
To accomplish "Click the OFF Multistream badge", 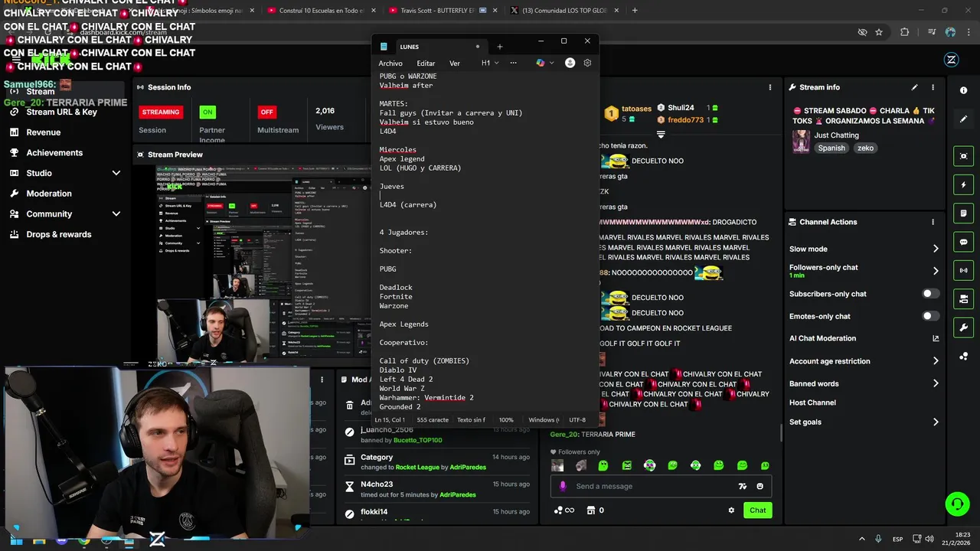I will coord(266,112).
